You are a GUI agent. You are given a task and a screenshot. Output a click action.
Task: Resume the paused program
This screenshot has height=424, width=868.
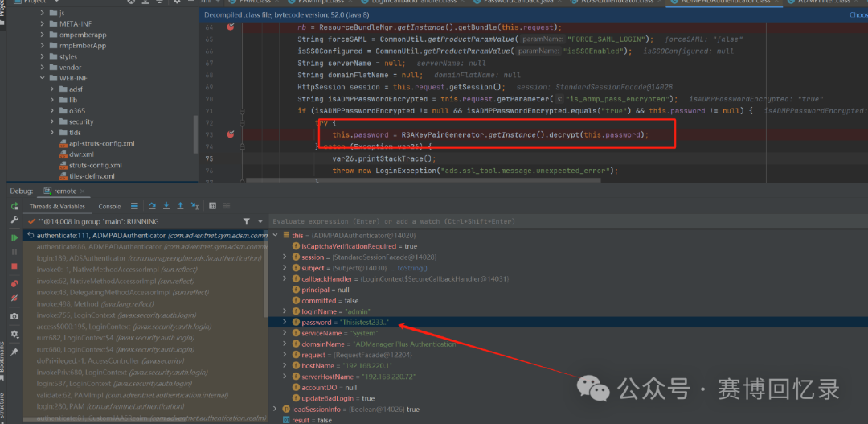[14, 237]
